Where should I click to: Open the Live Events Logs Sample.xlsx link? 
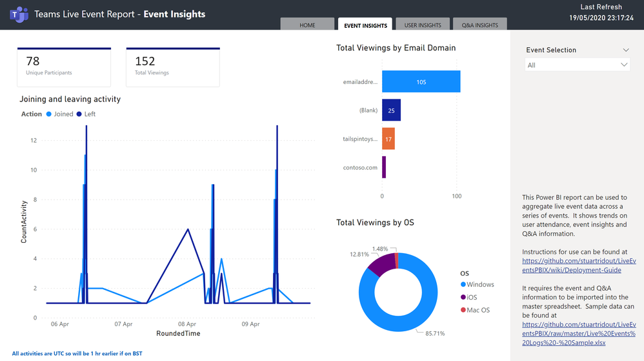[x=579, y=333]
